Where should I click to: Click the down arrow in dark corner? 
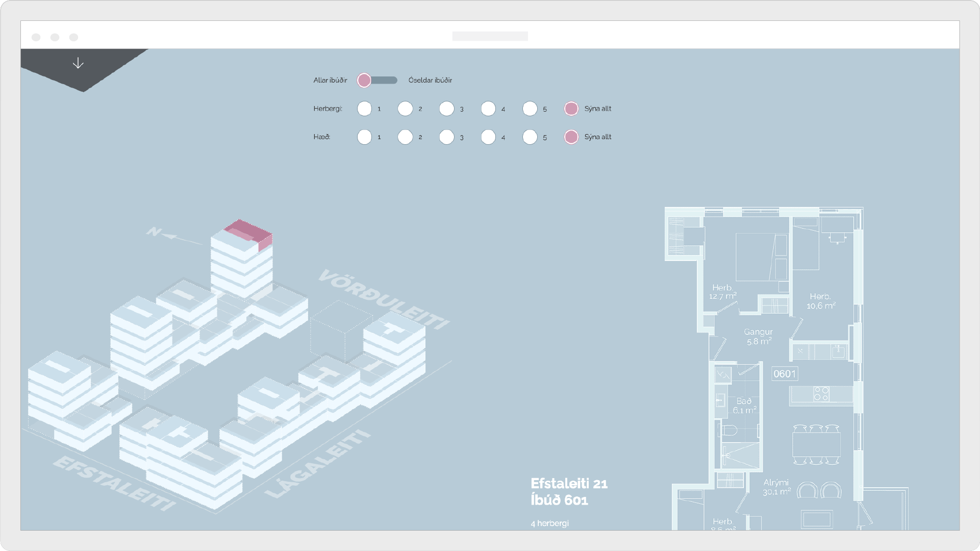78,63
